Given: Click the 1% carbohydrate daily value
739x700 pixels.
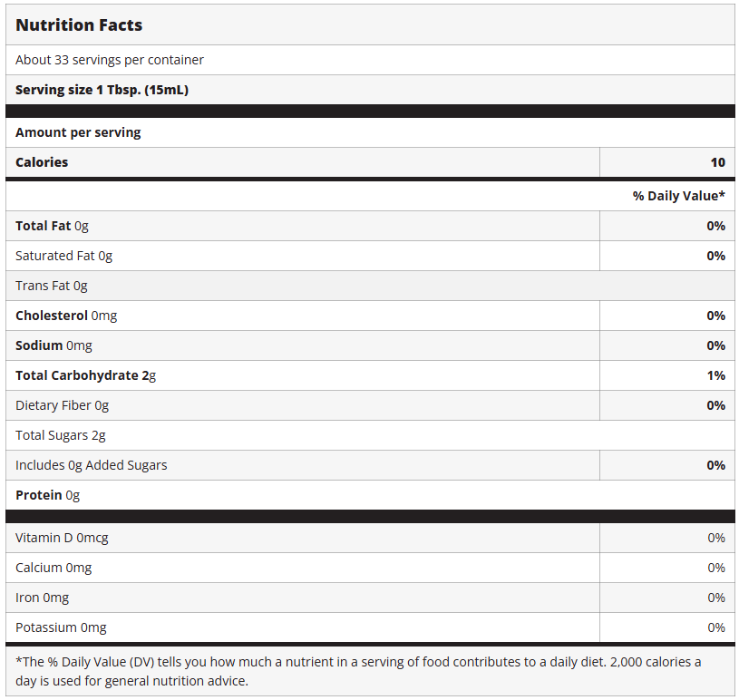Looking at the screenshot, I should click(x=715, y=375).
